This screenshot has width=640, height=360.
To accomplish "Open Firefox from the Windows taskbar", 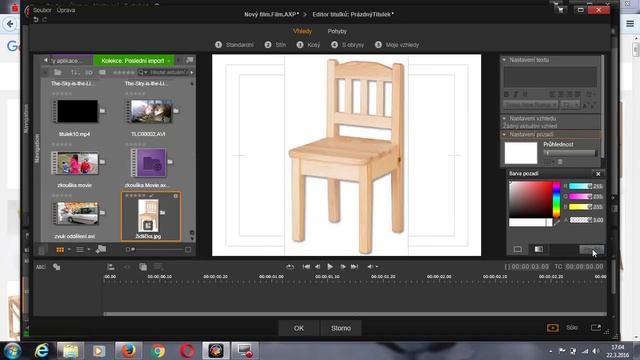I will coord(128,351).
